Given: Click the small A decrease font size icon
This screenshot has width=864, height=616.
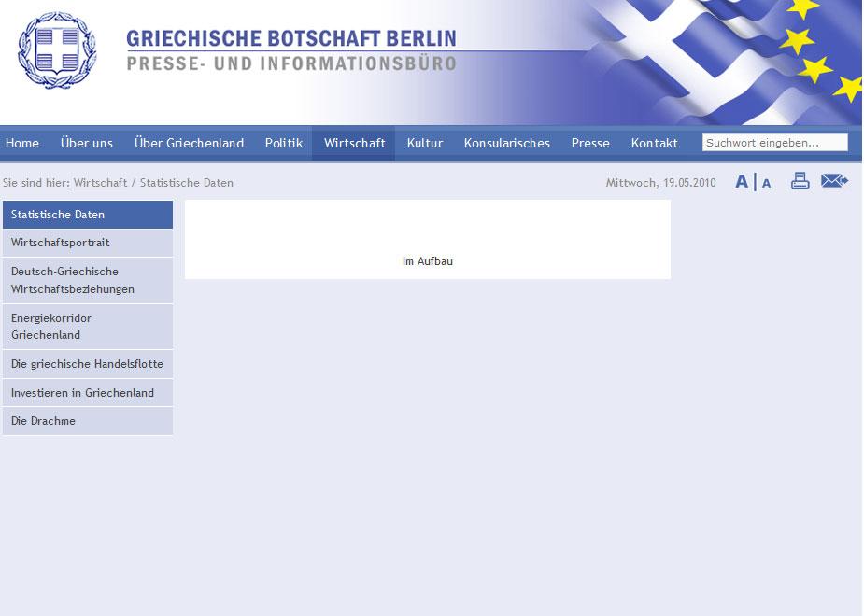Looking at the screenshot, I should 766,183.
